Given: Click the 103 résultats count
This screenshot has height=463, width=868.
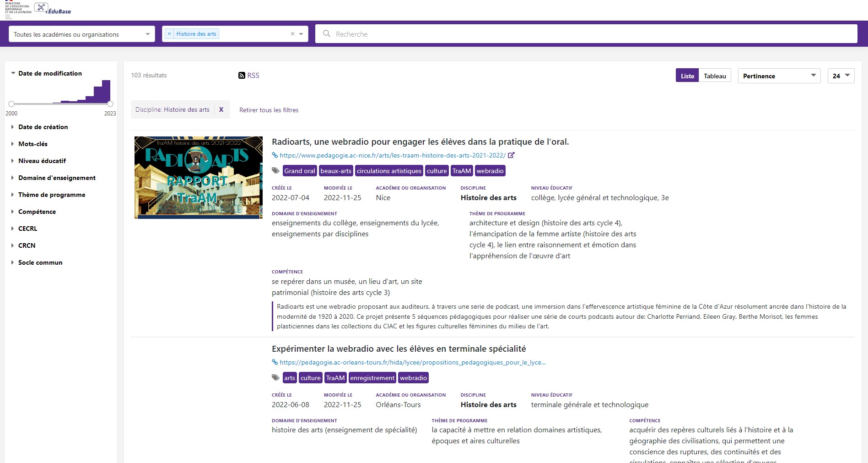Looking at the screenshot, I should [149, 76].
